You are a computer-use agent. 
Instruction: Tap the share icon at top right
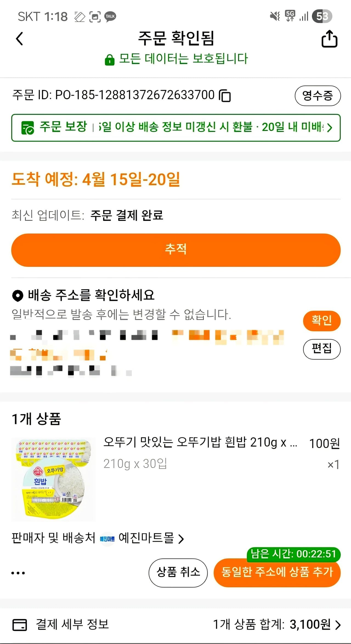[329, 39]
